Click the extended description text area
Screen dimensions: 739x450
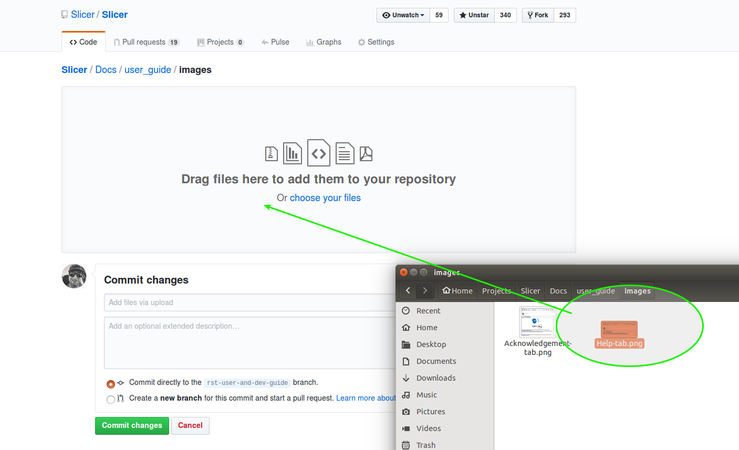pyautogui.click(x=250, y=340)
